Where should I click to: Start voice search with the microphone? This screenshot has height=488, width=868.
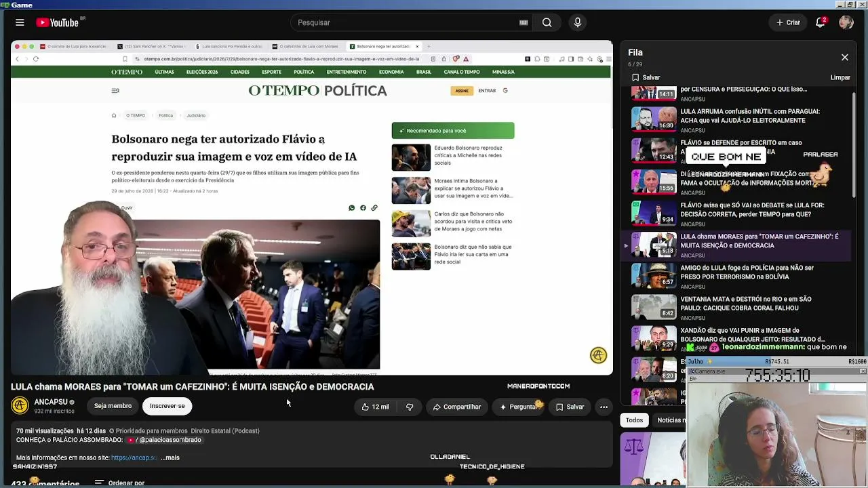(578, 22)
